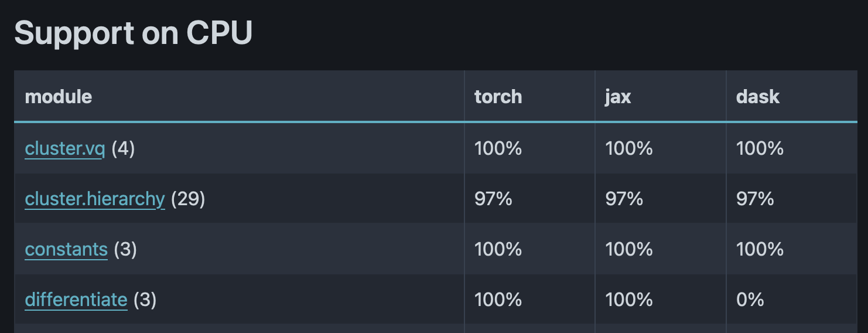Click jax 100% cell for differentiate
Image resolution: width=868 pixels, height=333 pixels.
(x=629, y=300)
